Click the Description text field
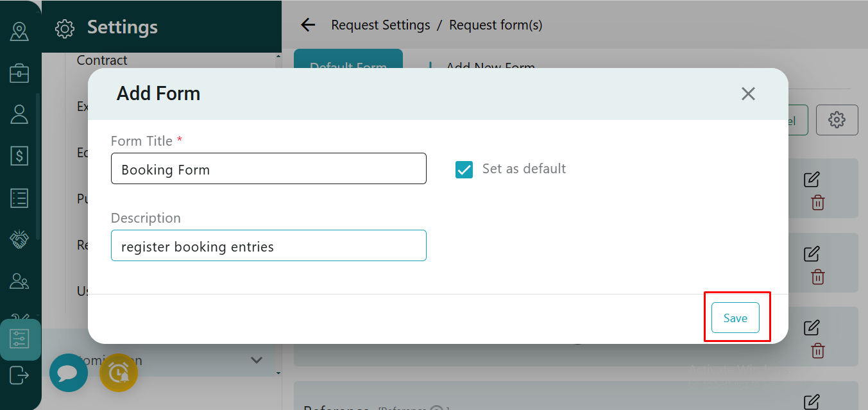Image resolution: width=868 pixels, height=410 pixels. click(268, 246)
